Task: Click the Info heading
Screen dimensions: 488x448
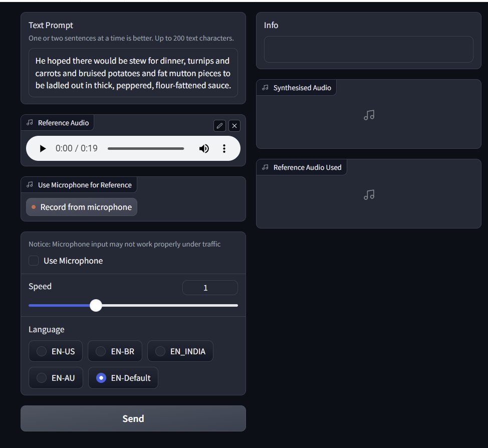Action: [271, 25]
